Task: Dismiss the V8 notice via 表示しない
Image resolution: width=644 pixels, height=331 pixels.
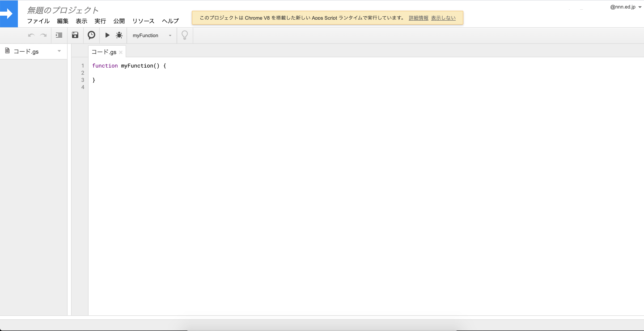Action: pos(443,18)
